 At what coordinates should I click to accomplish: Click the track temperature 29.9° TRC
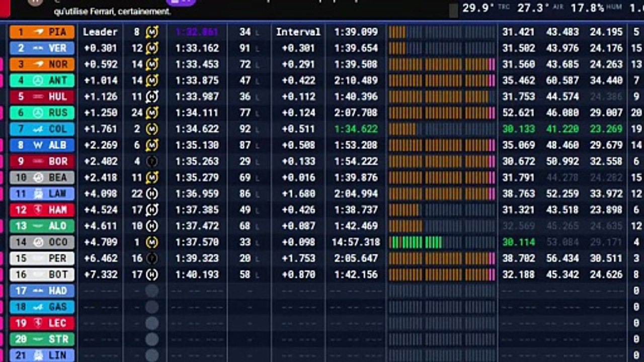486,8
